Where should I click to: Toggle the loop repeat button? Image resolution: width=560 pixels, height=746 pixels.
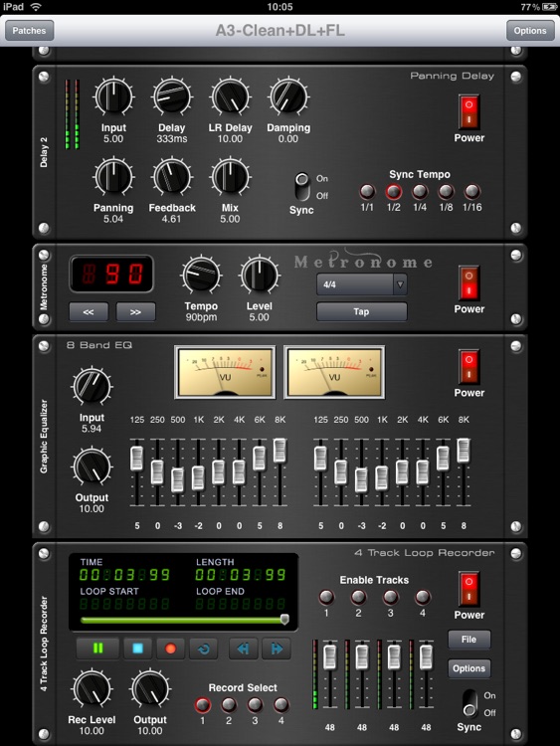[x=204, y=649]
